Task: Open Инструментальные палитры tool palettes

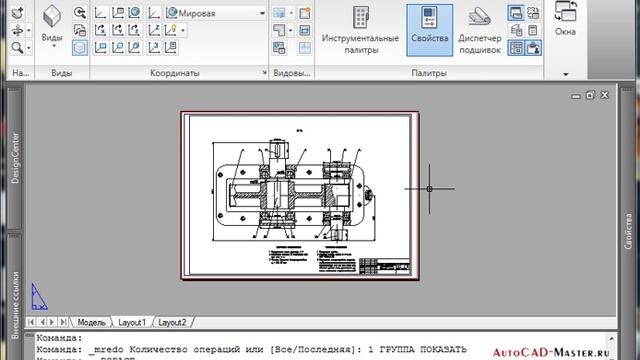Action: coord(360,30)
